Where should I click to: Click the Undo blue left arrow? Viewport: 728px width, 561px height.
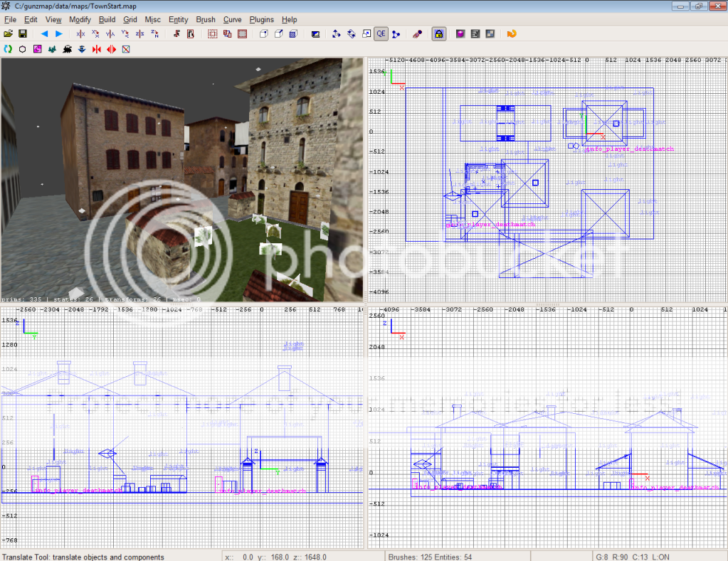pos(44,33)
